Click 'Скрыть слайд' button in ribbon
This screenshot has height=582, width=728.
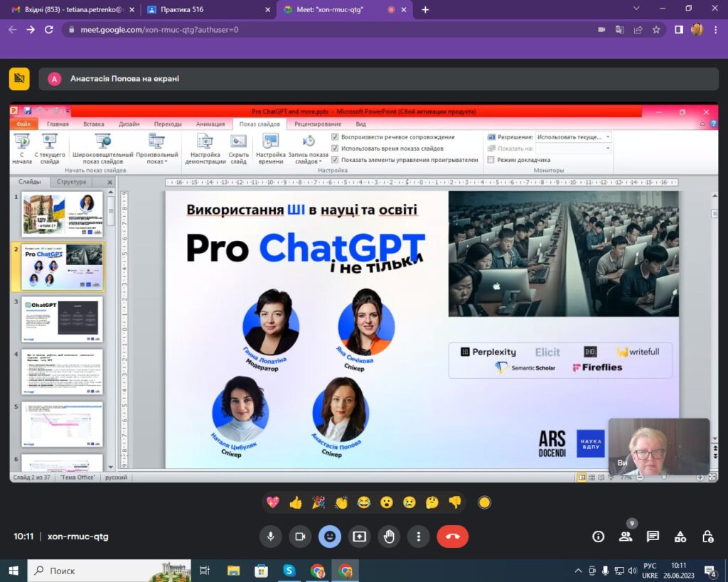[239, 149]
